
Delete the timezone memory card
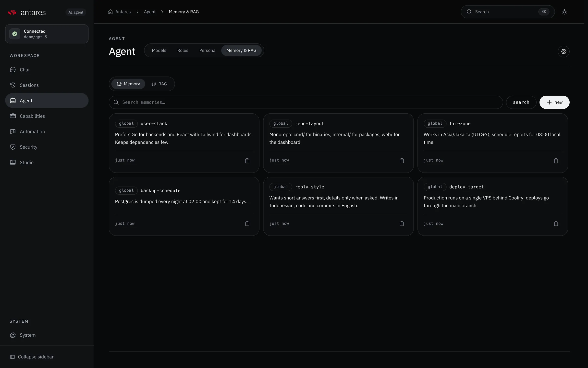[556, 160]
